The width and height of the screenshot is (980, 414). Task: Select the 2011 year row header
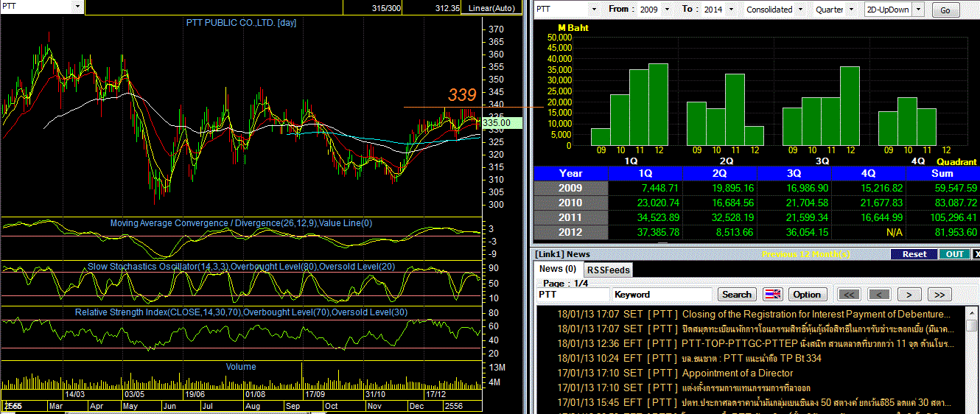[x=570, y=217]
